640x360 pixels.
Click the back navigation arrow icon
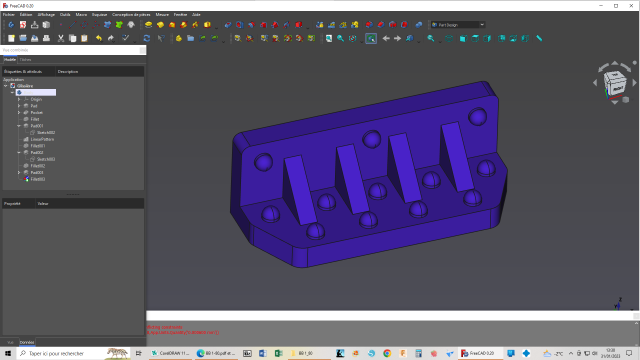[386, 38]
